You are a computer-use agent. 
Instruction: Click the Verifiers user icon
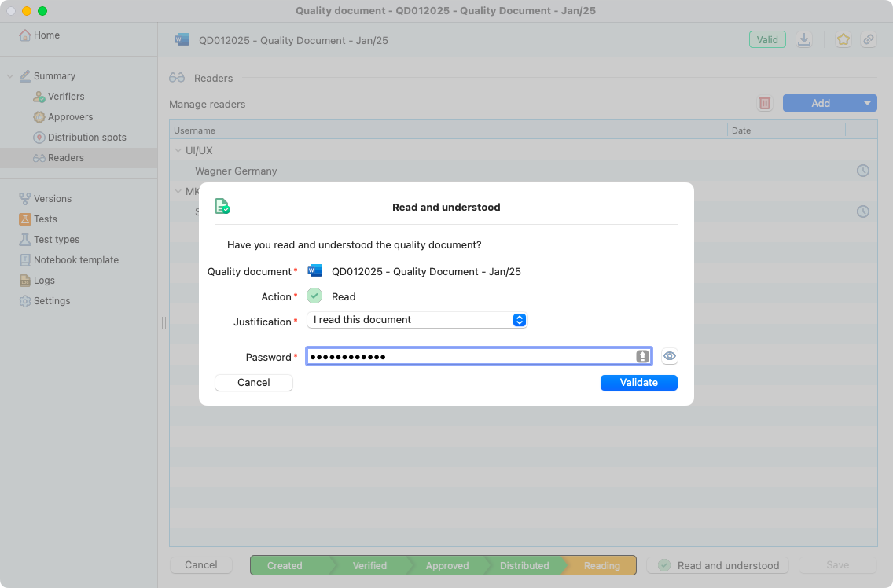(39, 97)
